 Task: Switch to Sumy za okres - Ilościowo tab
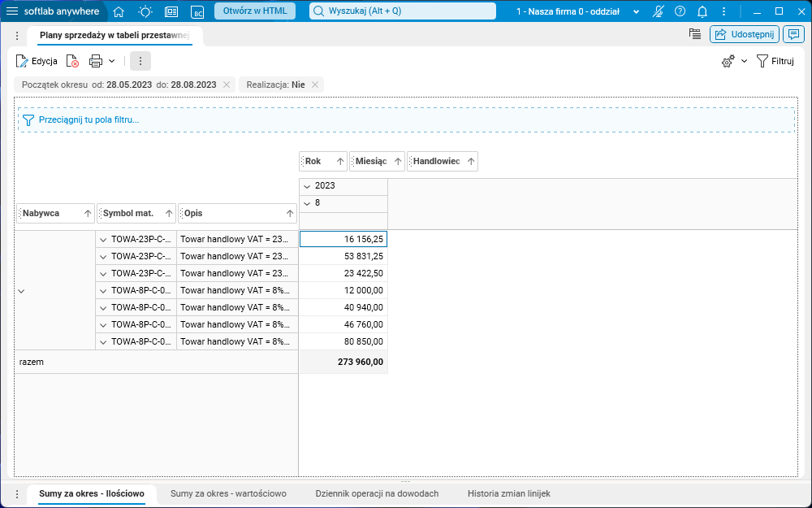click(92, 493)
